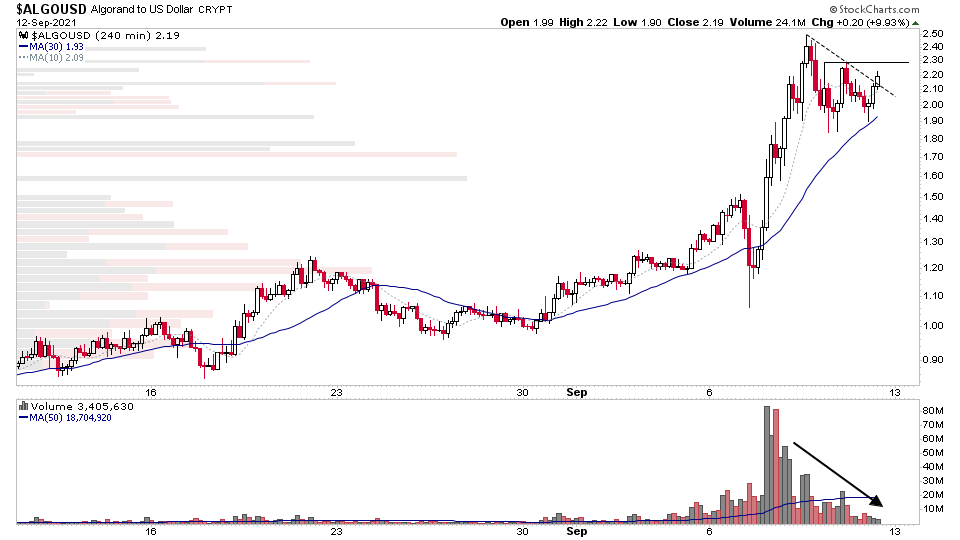Click the Sep label under volume panel

577,531
